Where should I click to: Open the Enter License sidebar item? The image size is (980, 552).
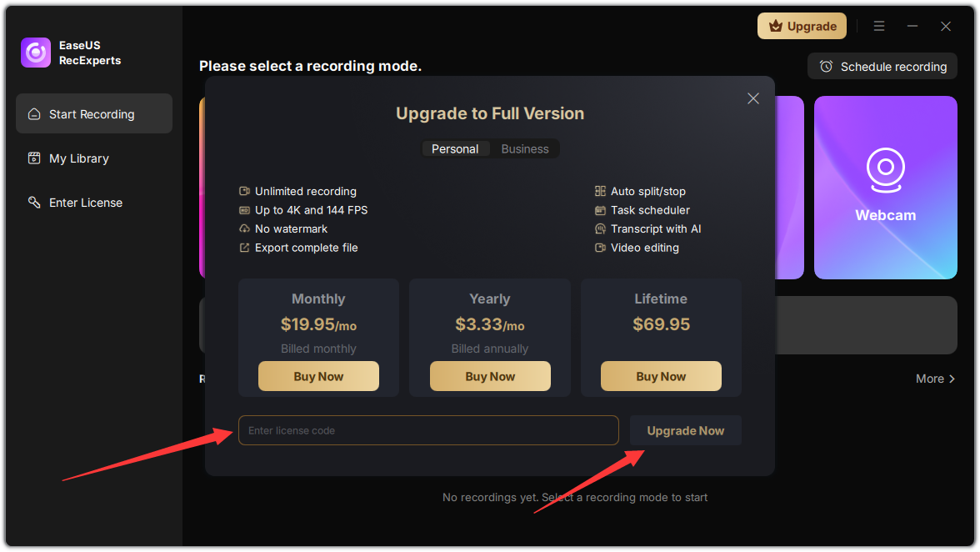point(93,203)
